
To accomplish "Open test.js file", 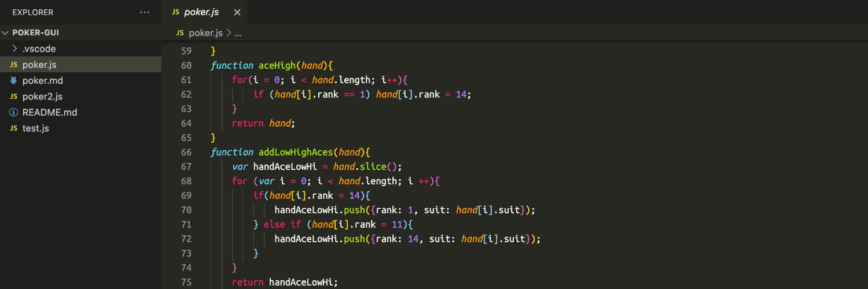I will [36, 128].
